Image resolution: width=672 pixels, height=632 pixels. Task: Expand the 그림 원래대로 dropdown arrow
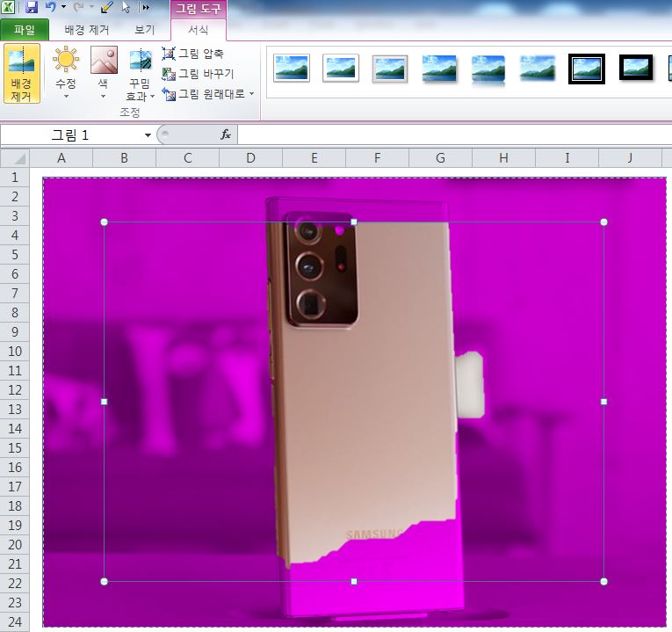[x=251, y=93]
